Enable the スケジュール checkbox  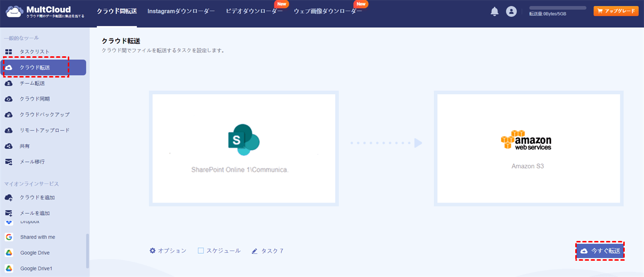[x=201, y=251]
